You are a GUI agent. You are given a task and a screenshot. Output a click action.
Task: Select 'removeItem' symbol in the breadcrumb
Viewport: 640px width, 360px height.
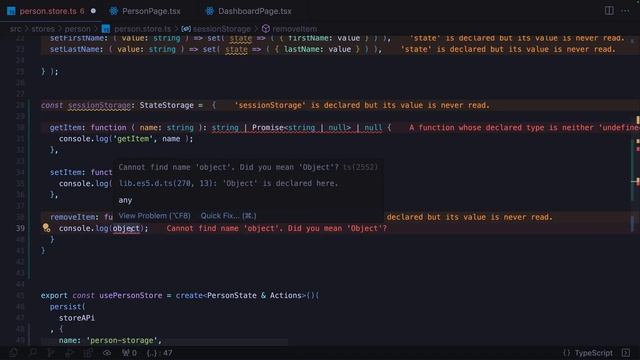tap(295, 29)
